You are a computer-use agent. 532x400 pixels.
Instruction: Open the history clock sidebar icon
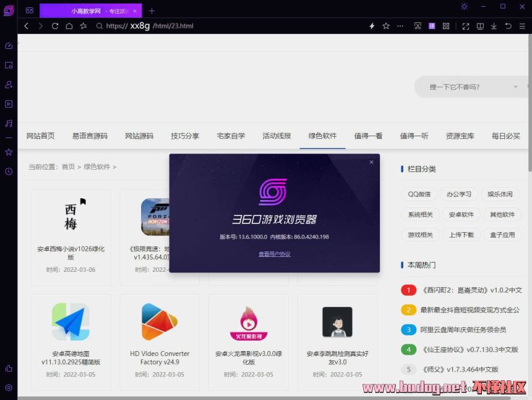tap(9, 172)
